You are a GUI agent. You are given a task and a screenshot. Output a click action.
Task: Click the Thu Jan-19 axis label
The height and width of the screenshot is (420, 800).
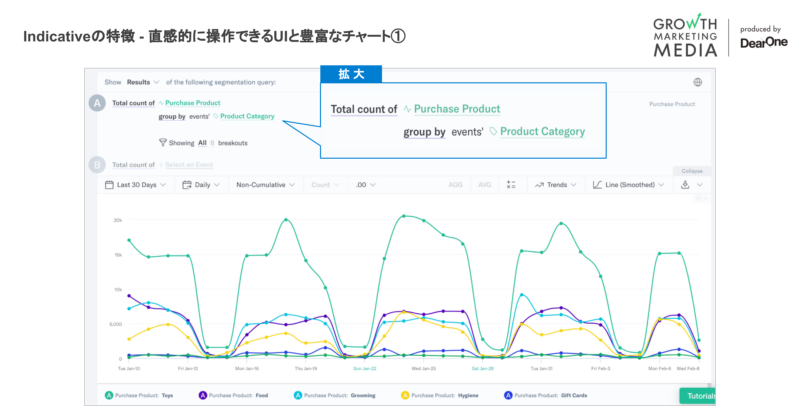[306, 368]
